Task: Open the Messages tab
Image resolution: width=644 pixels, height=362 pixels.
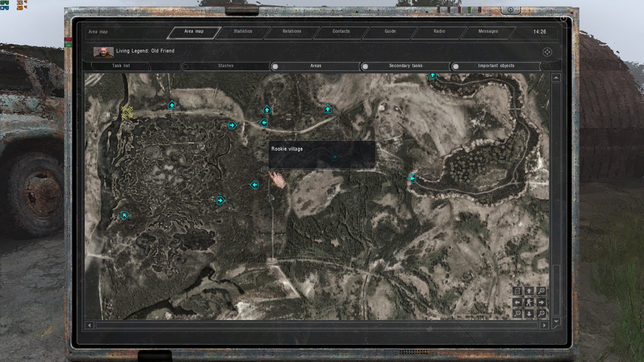Action: pyautogui.click(x=488, y=31)
